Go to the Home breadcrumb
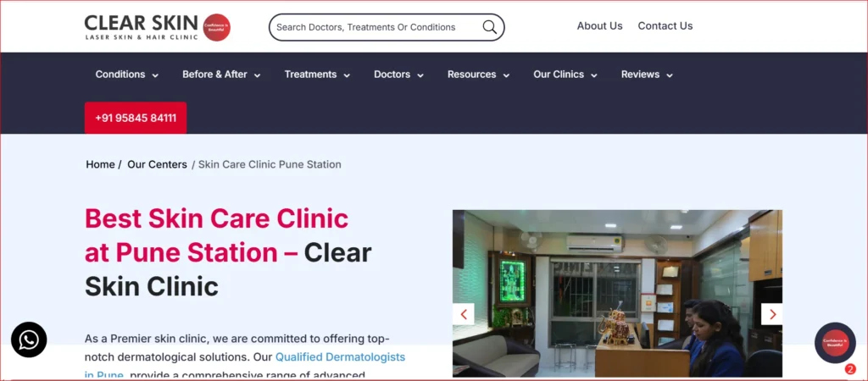Viewport: 868px width, 381px height. 100,164
